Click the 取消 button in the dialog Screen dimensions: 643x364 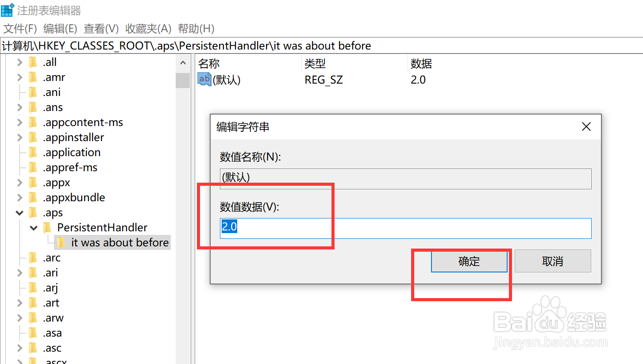552,261
